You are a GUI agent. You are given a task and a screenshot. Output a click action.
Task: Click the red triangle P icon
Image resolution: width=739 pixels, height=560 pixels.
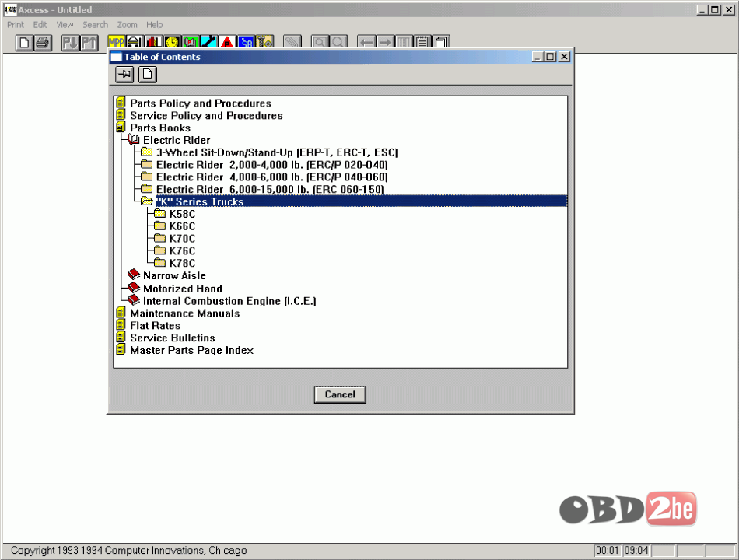click(x=228, y=41)
